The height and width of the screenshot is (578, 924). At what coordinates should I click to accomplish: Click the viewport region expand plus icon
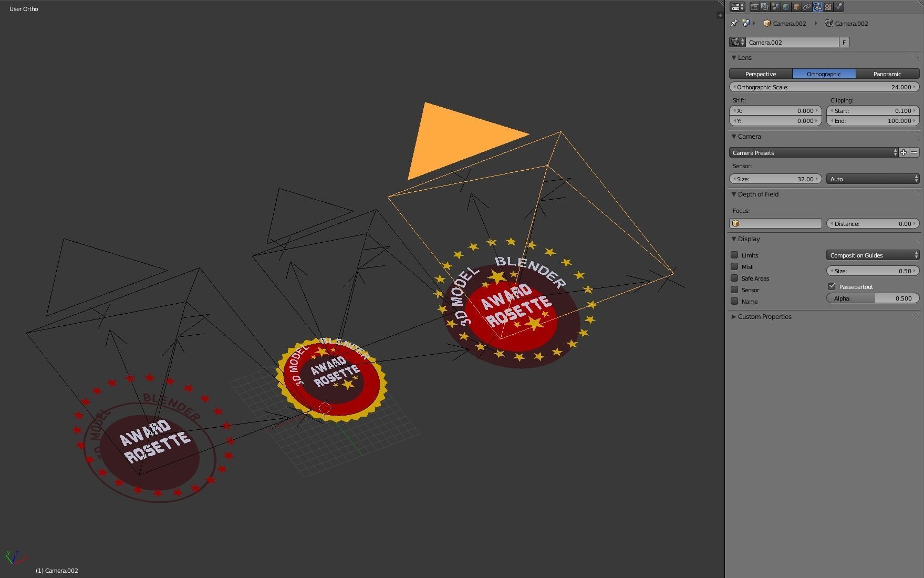pyautogui.click(x=720, y=15)
